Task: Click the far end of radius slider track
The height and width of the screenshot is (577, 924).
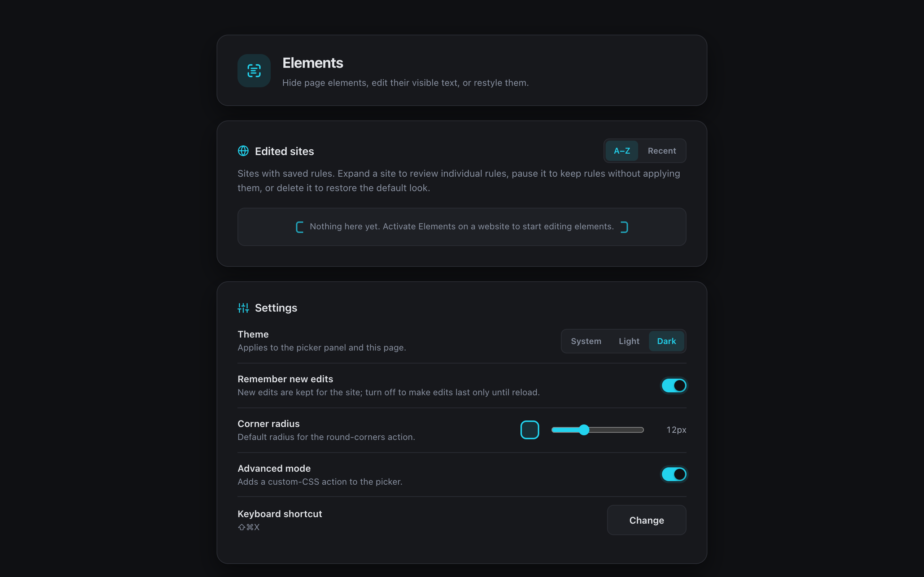Action: click(641, 430)
